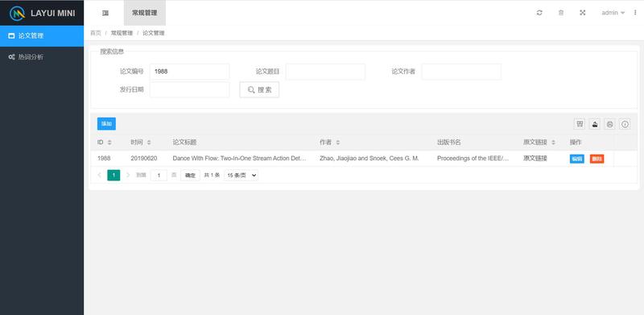Open the 原文链接 link in row 1988
Screen dimensions: 644x315
[535, 159]
